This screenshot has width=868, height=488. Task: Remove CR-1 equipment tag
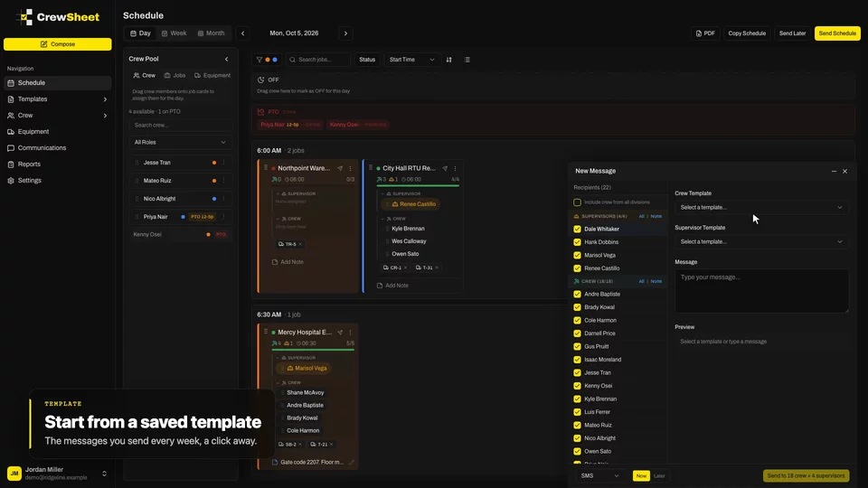click(405, 267)
